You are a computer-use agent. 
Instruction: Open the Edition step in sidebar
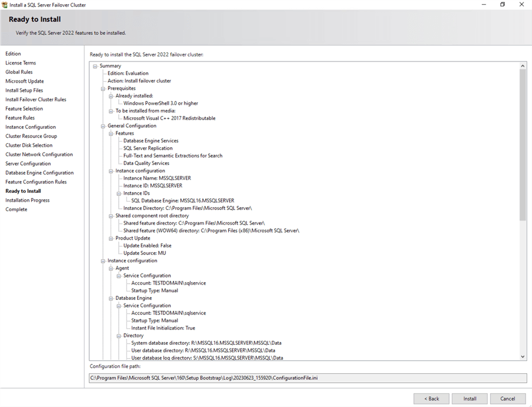click(13, 54)
